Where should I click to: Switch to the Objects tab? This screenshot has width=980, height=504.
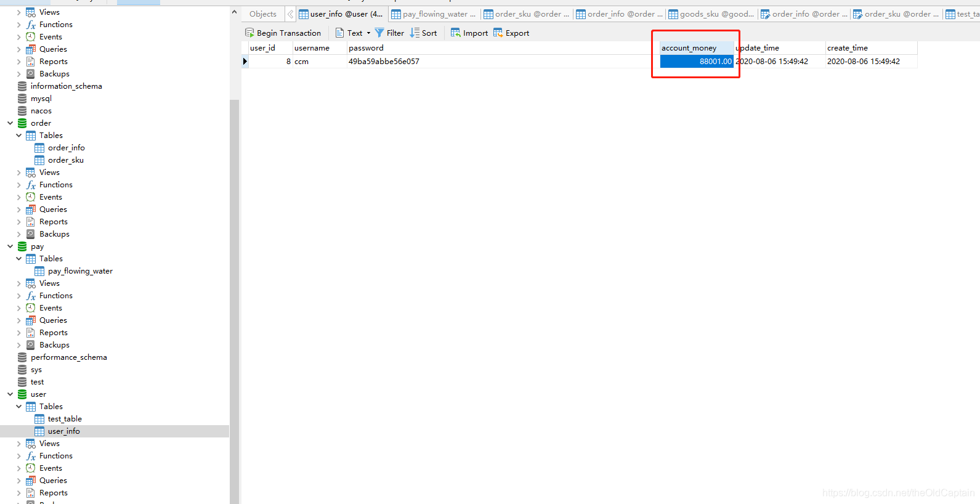point(263,14)
